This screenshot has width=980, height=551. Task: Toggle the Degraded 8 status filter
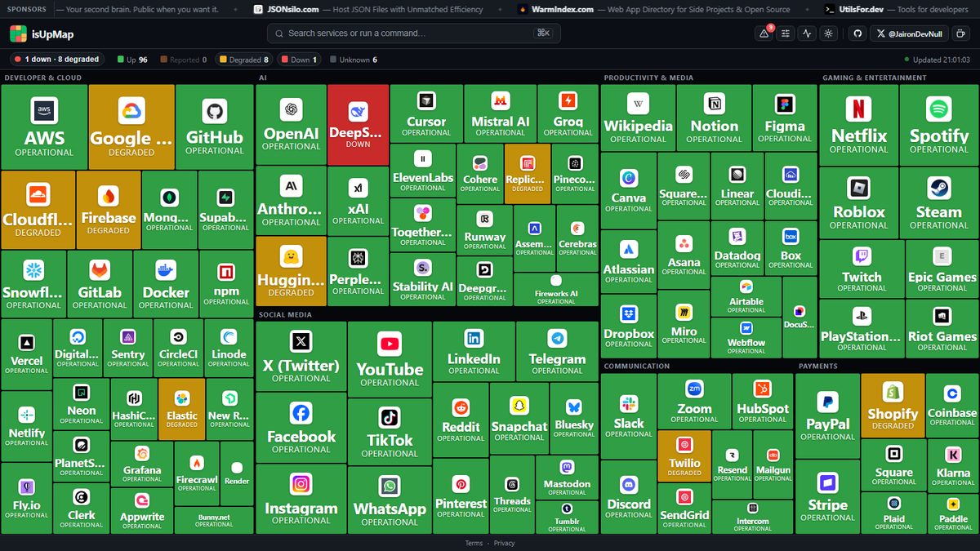coord(243,60)
